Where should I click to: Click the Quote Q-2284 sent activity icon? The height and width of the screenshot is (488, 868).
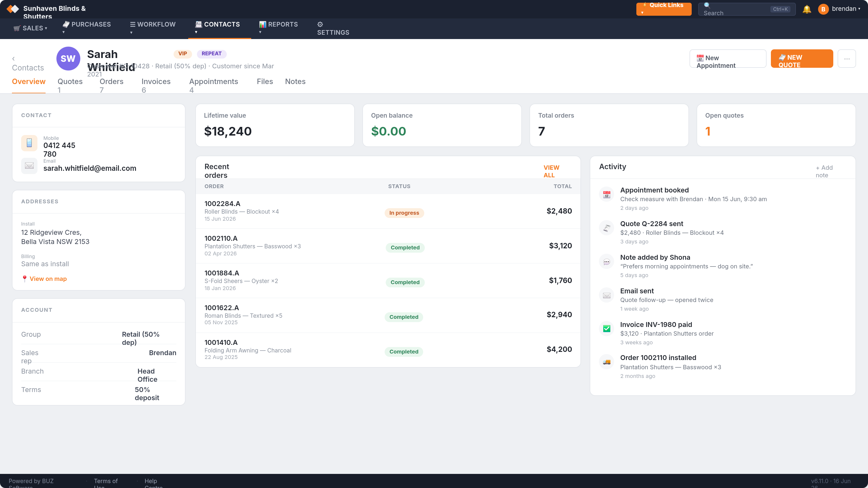(x=607, y=228)
